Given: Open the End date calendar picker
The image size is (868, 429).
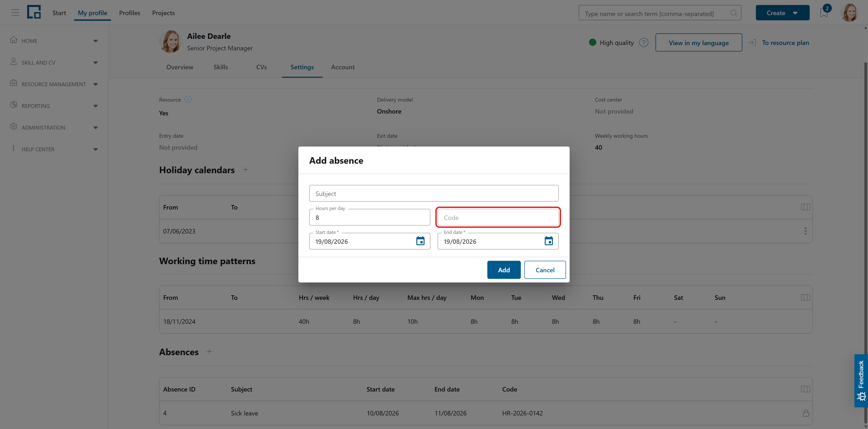Looking at the screenshot, I should coord(549,241).
